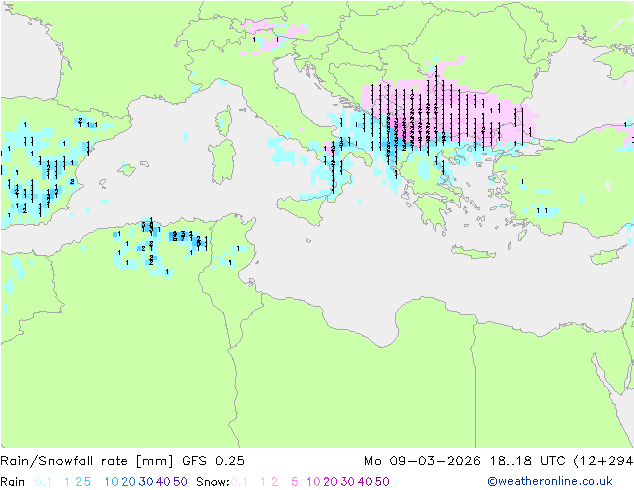
Task: Click the snow legend value 50
Action: pos(382,482)
